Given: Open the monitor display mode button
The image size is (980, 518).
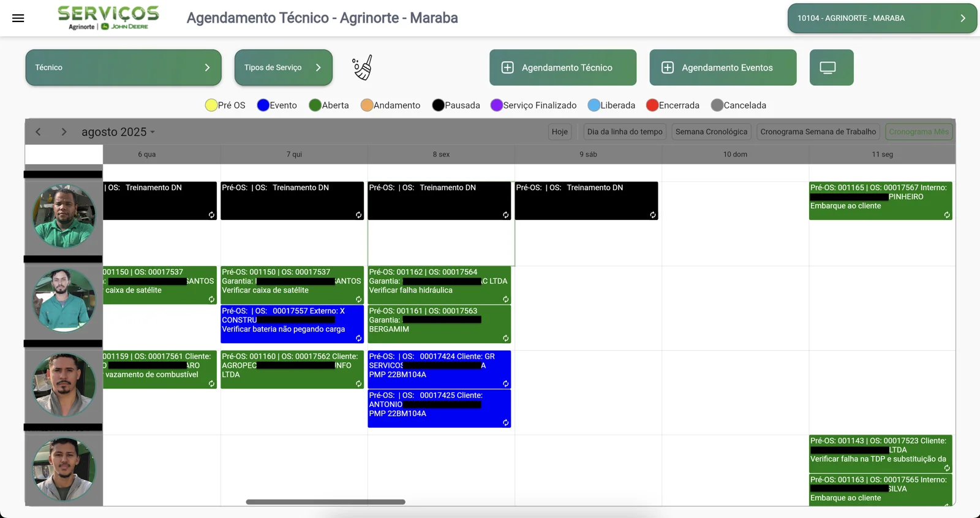Looking at the screenshot, I should click(x=831, y=67).
